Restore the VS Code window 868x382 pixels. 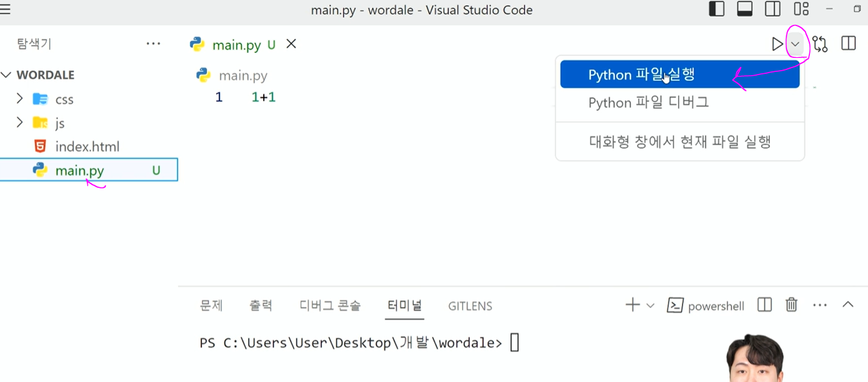pyautogui.click(x=857, y=9)
